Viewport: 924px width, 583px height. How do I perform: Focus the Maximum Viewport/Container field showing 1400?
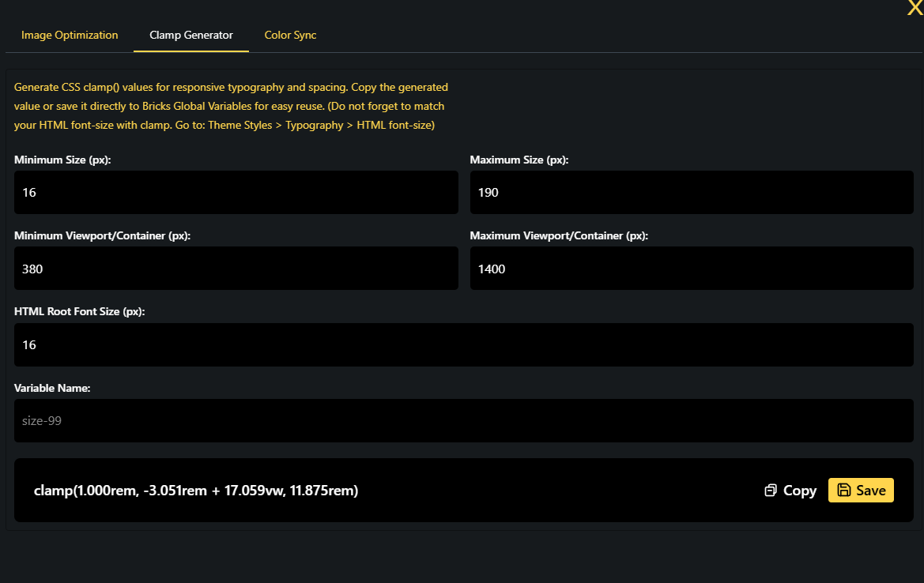692,269
